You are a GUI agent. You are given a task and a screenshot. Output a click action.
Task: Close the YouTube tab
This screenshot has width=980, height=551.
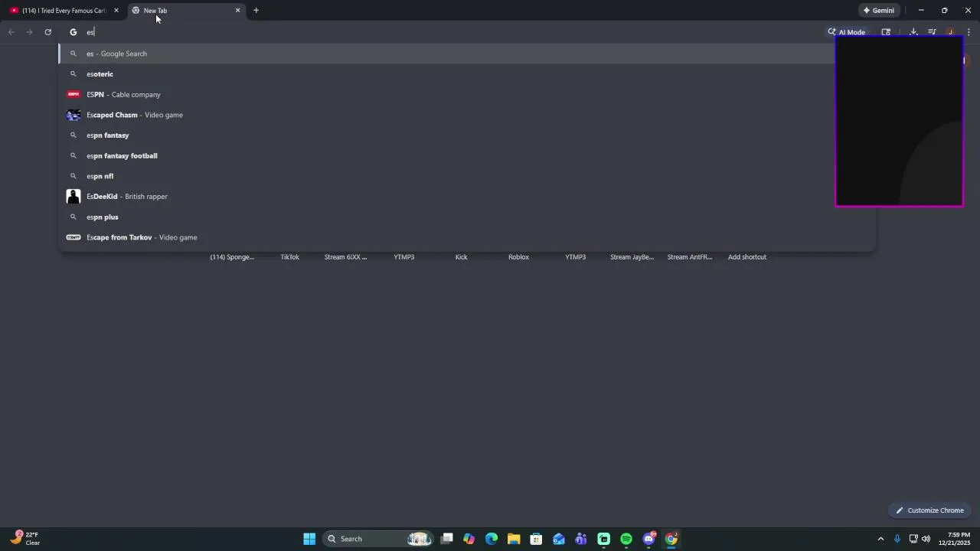click(x=116, y=11)
